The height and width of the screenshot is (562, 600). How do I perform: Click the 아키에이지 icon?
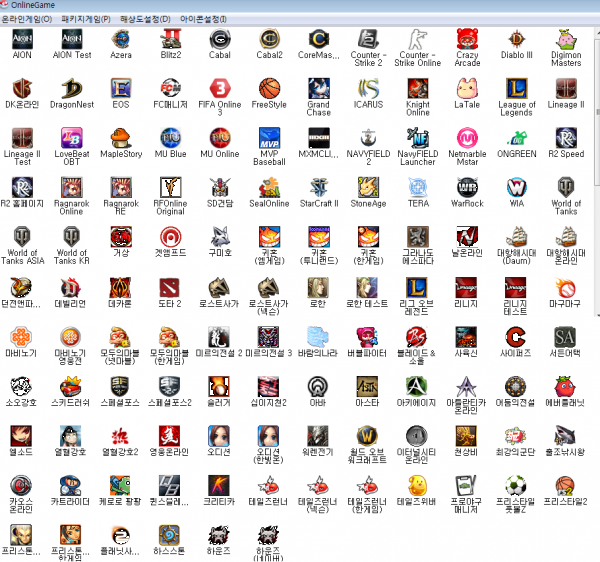point(416,386)
